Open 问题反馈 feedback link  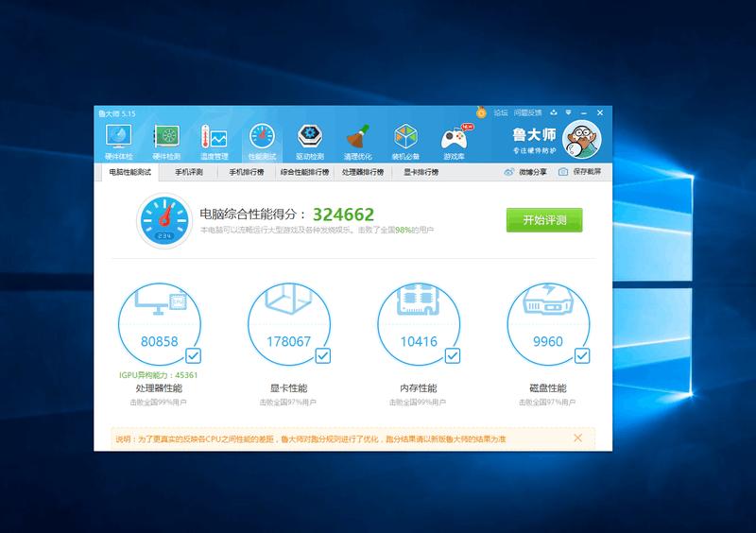528,112
